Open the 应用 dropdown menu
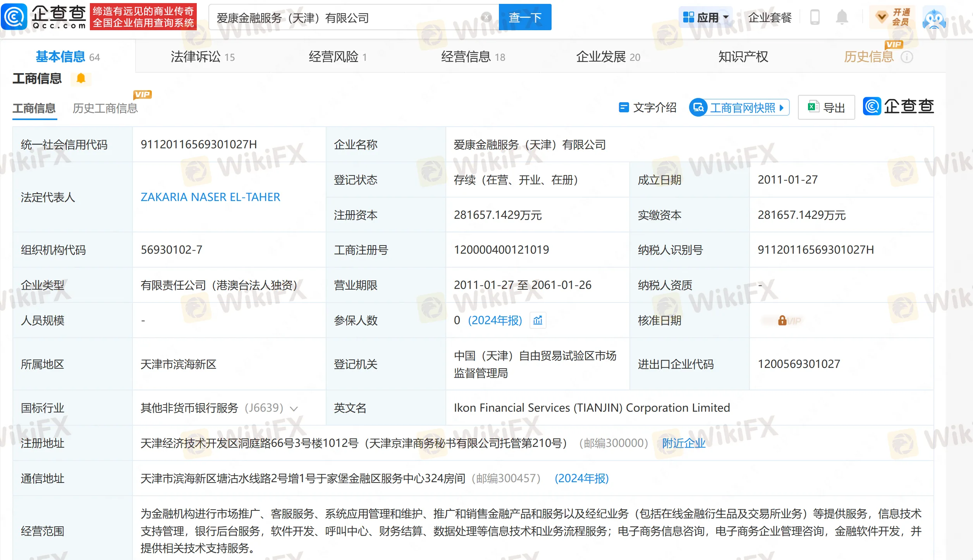973x560 pixels. click(x=706, y=17)
